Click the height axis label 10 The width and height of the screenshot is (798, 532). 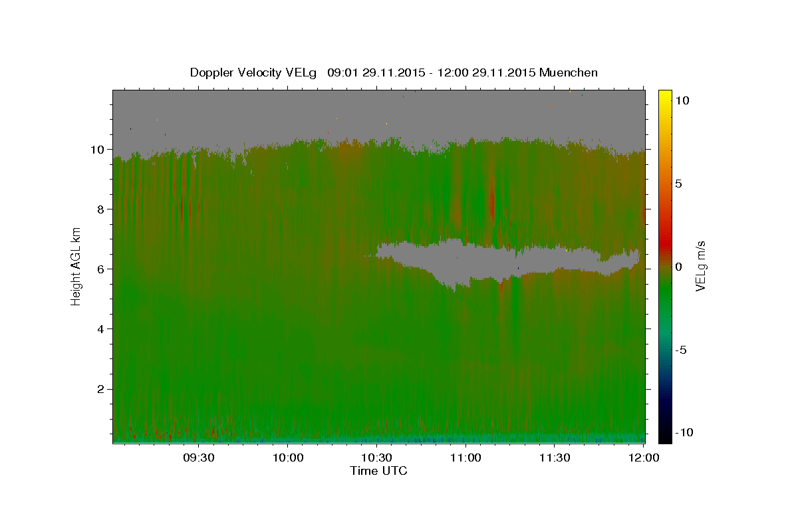(98, 149)
